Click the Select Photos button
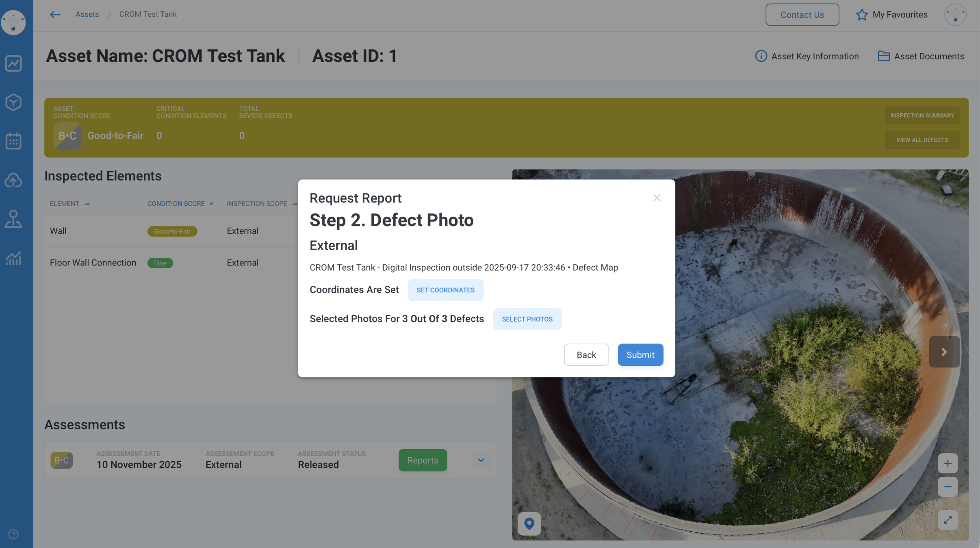This screenshot has height=548, width=980. (x=527, y=319)
